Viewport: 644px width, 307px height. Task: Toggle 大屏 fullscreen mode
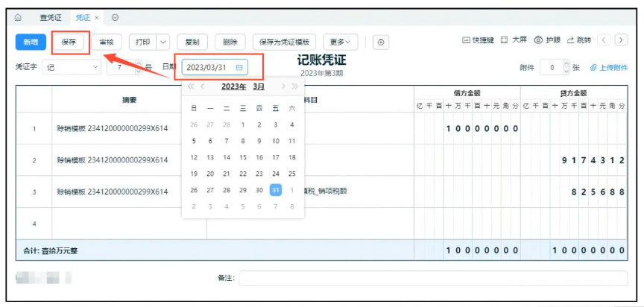512,40
